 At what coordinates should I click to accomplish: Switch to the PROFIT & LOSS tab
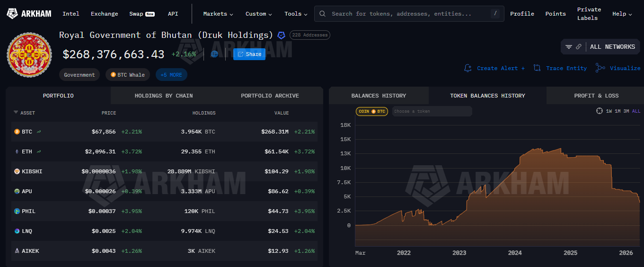tap(596, 96)
